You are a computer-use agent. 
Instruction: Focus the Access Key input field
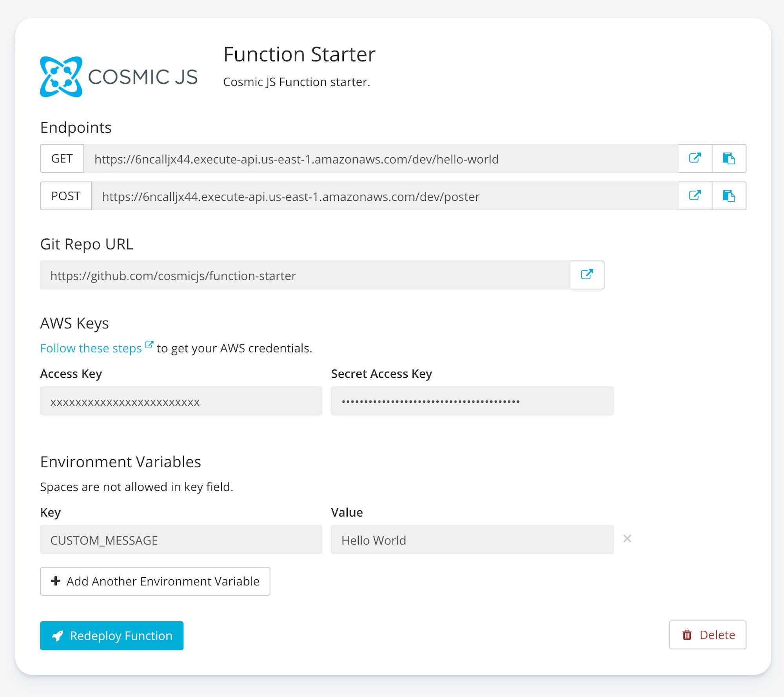181,401
